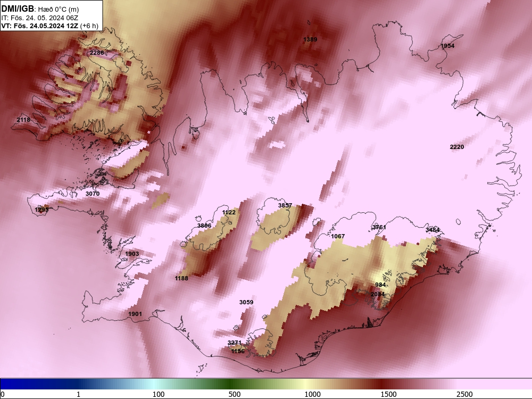Select the map value 3806
532x399 pixels.
[x=204, y=226]
